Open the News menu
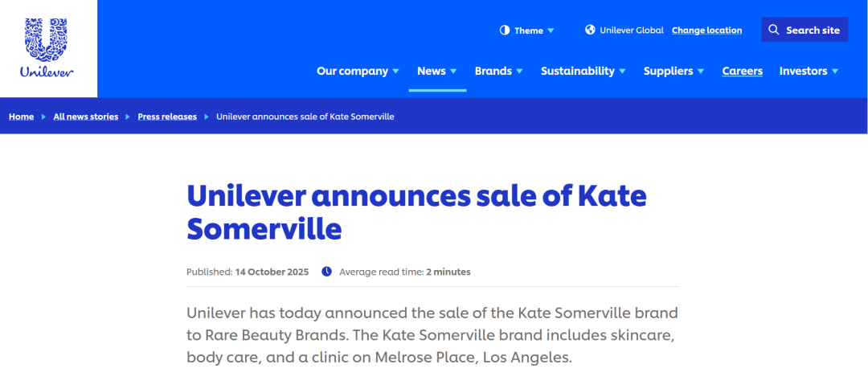The height and width of the screenshot is (385, 868). (436, 71)
